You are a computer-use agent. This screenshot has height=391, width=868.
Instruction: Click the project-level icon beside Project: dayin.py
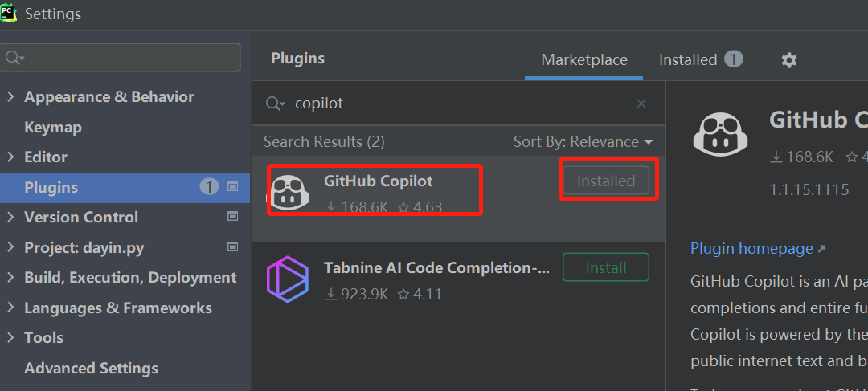point(233,246)
